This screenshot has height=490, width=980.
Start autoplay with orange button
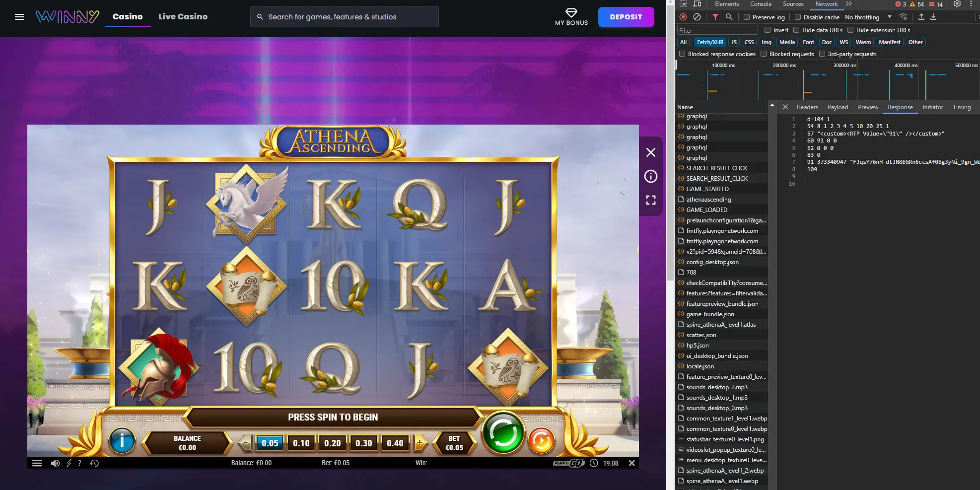(541, 440)
